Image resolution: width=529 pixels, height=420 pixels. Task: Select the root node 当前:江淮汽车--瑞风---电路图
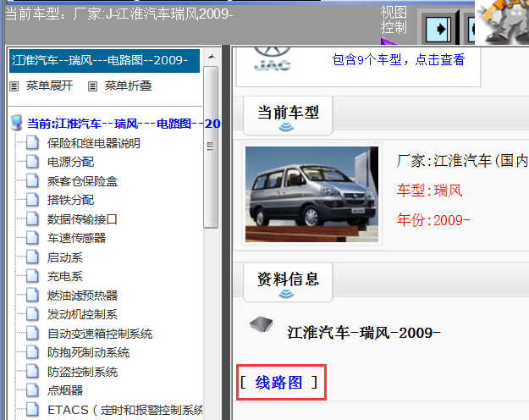[124, 124]
